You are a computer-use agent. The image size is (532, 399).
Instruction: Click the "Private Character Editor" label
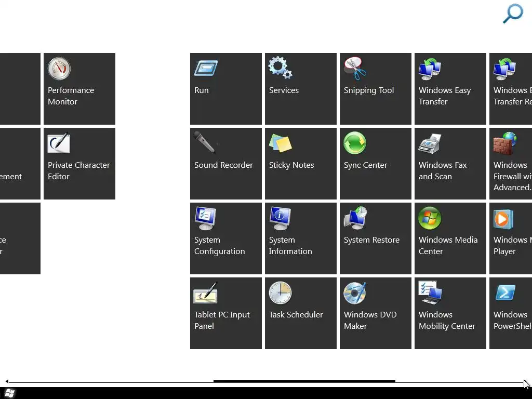[x=79, y=170]
